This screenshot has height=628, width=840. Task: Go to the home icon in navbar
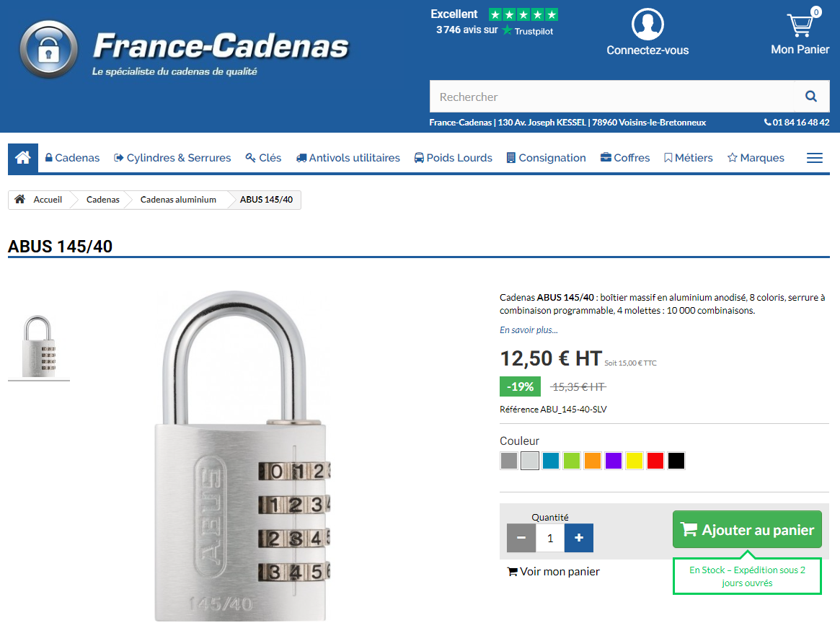click(x=23, y=158)
